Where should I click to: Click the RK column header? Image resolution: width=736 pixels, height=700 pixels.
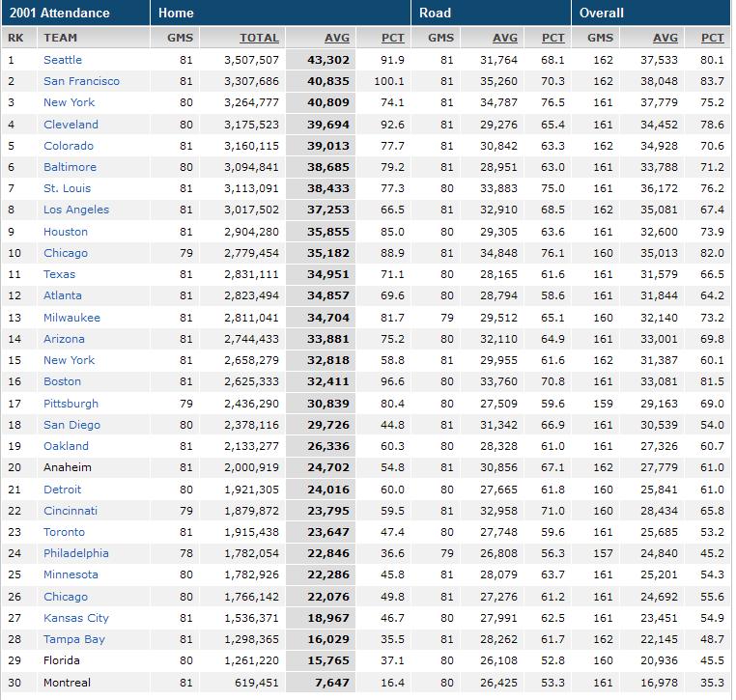pyautogui.click(x=15, y=38)
